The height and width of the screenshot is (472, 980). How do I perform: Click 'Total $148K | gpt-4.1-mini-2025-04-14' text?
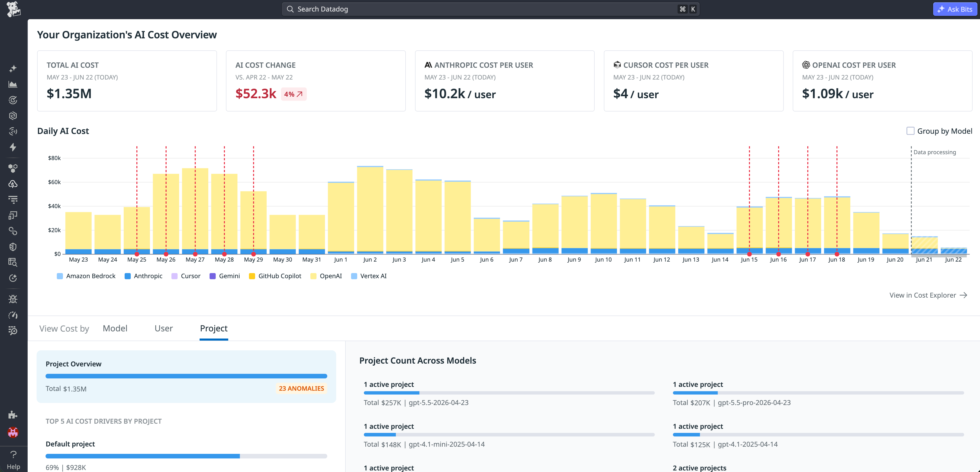tap(424, 444)
